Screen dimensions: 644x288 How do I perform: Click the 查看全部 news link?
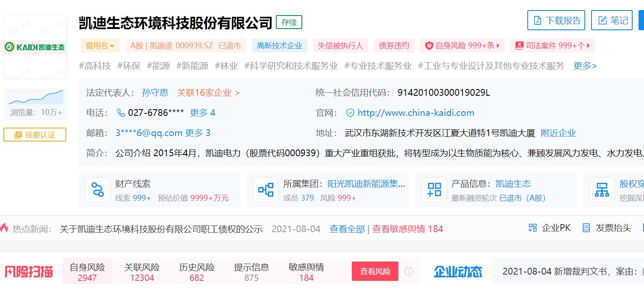(x=347, y=229)
